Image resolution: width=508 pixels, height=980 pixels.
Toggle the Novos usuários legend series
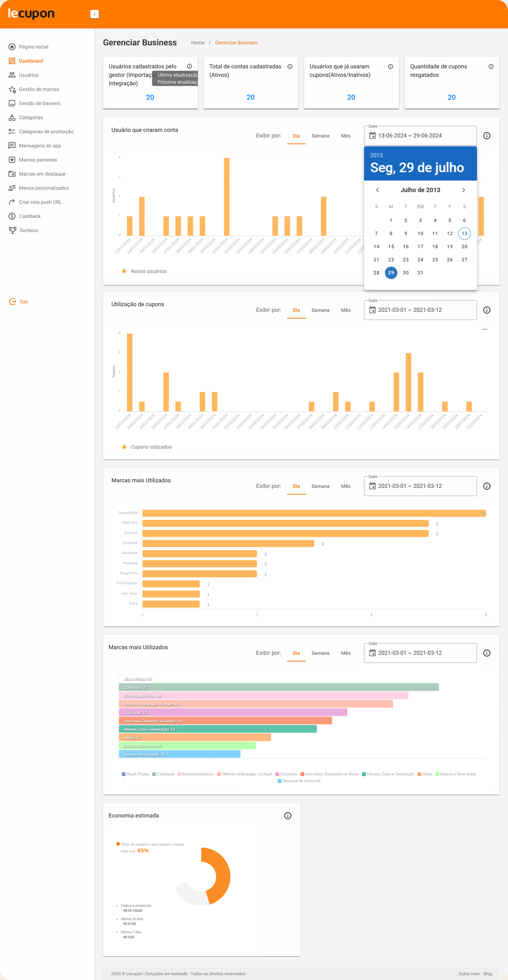pyautogui.click(x=144, y=271)
